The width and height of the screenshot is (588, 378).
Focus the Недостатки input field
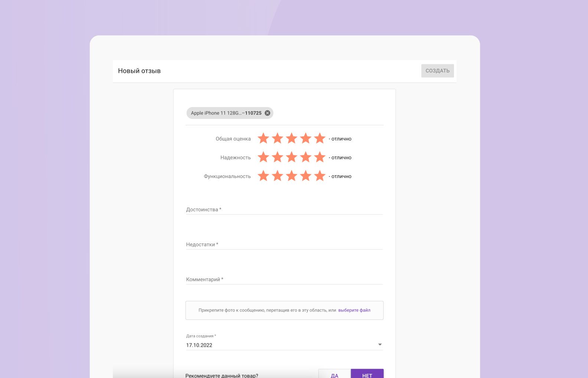284,245
